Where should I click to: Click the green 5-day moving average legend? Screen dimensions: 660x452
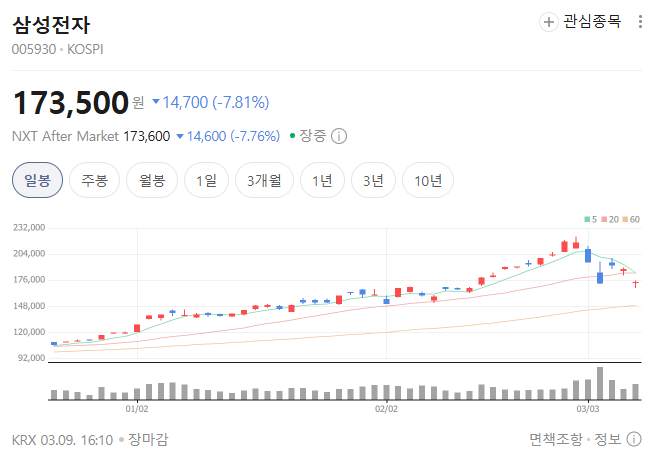coord(591,219)
